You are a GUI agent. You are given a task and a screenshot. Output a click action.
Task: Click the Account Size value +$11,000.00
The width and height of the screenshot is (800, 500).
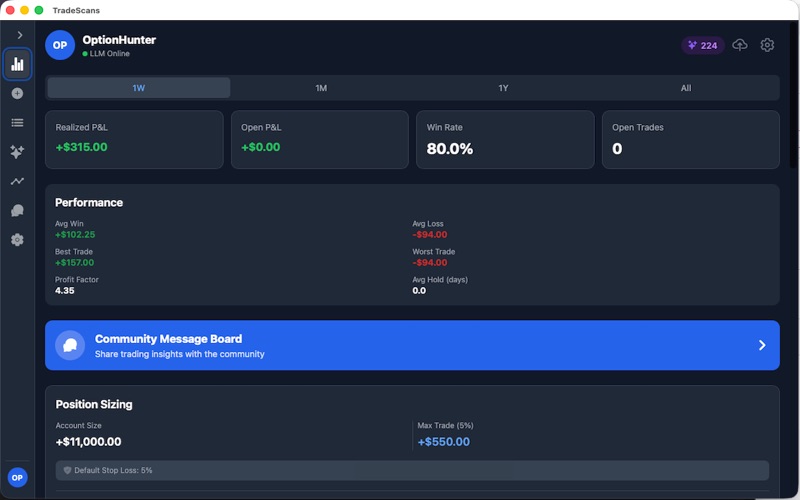88,442
